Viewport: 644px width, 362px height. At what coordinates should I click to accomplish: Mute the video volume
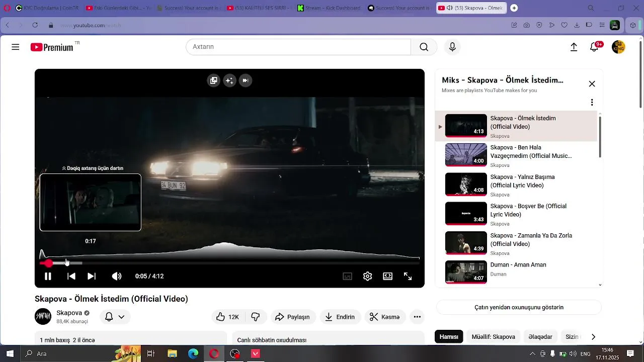[x=117, y=276]
